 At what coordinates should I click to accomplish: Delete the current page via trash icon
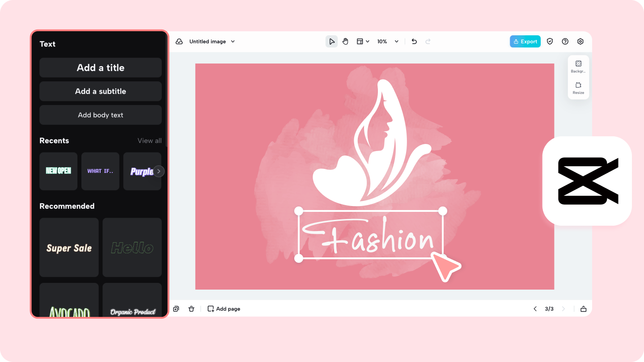[x=191, y=309]
